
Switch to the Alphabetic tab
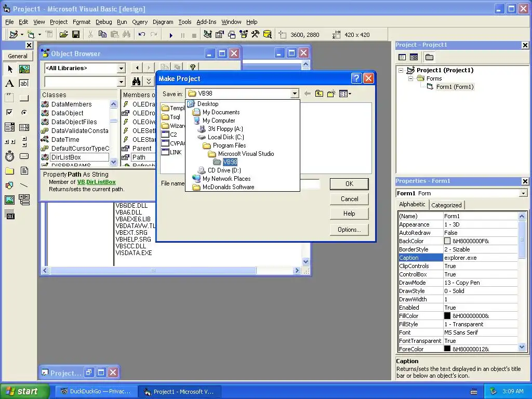coord(412,204)
